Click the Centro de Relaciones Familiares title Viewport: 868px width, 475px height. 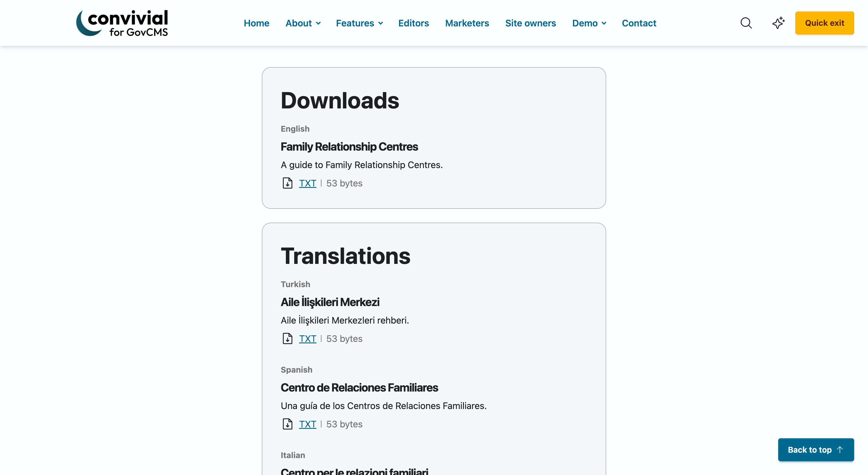tap(359, 388)
